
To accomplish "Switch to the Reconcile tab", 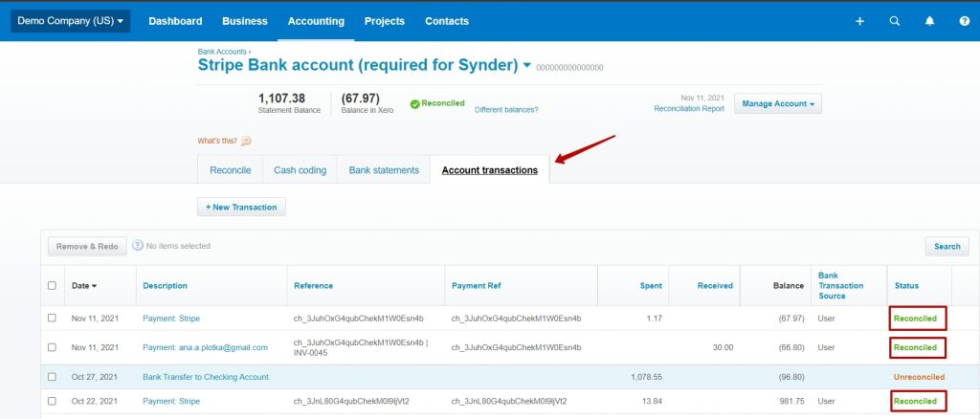I will tap(230, 170).
